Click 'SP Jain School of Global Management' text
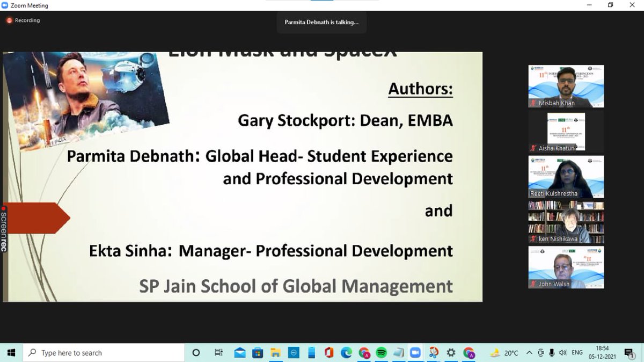 (x=296, y=286)
